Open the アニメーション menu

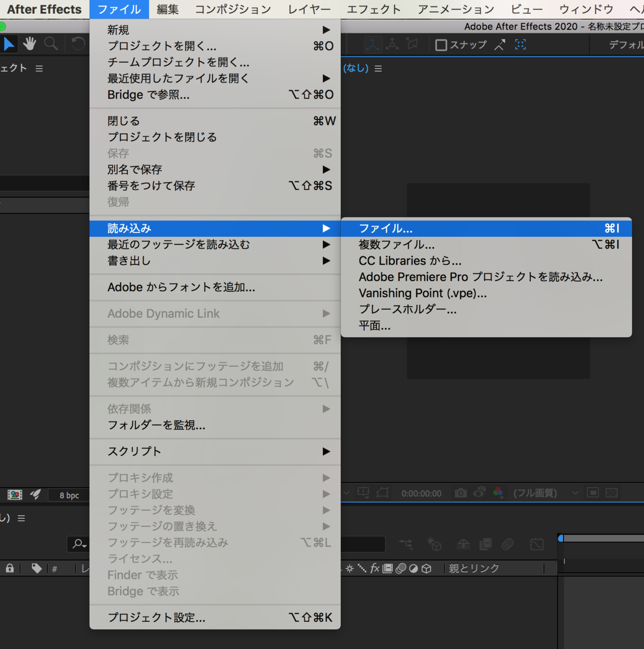point(456,9)
